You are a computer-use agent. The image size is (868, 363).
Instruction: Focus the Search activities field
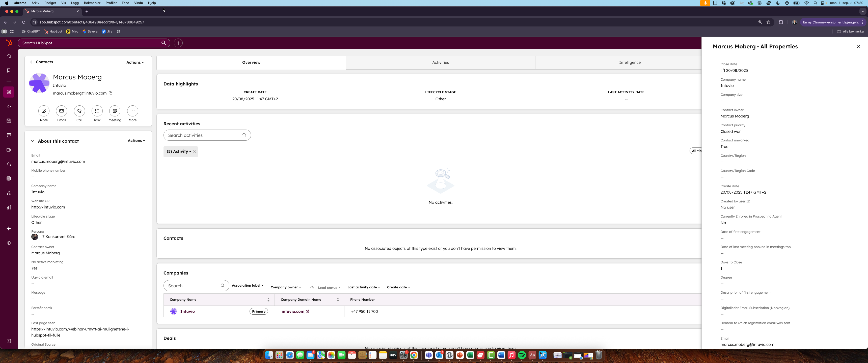[207, 135]
